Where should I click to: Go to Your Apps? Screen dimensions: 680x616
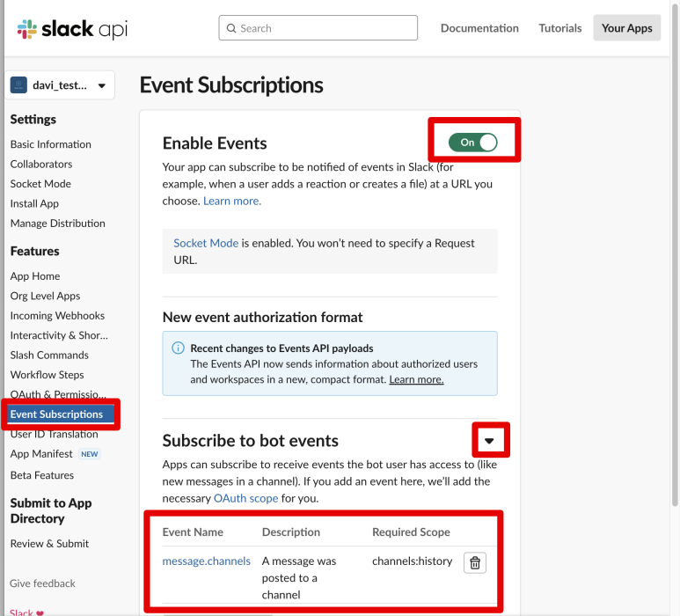tap(626, 28)
